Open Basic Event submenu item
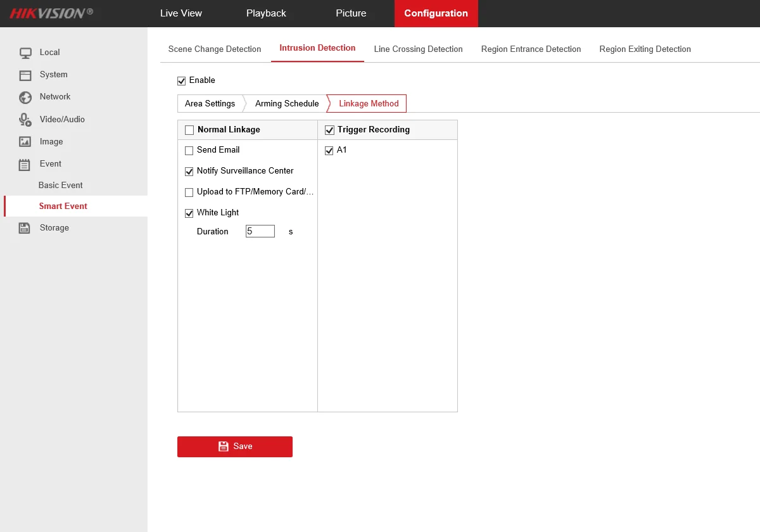The image size is (760, 532). (61, 186)
